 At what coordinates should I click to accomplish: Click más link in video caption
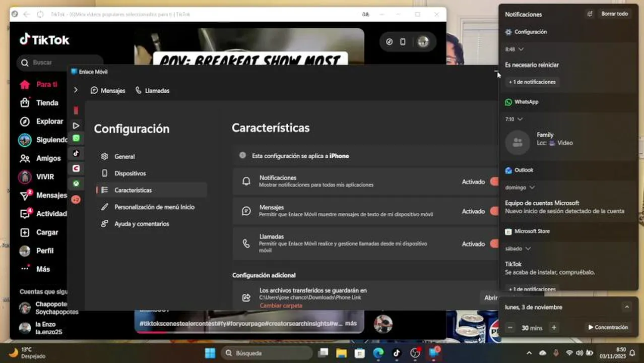[351, 323]
